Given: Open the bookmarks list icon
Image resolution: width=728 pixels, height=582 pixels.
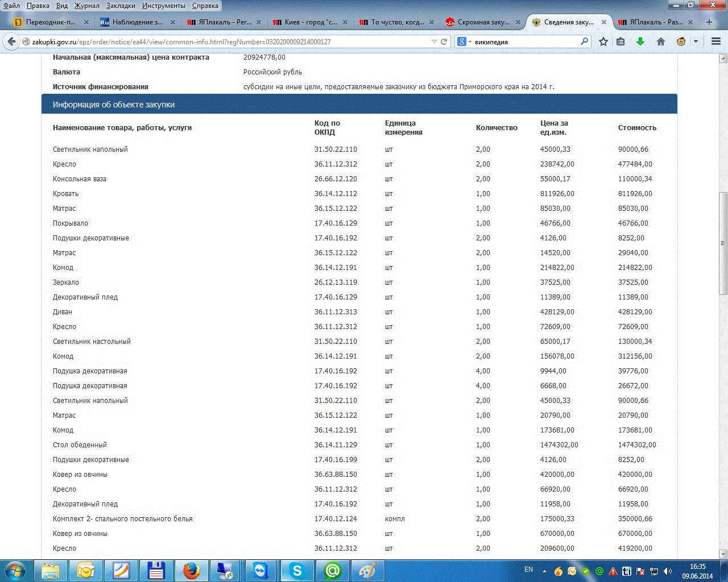Looking at the screenshot, I should pyautogui.click(x=621, y=41).
